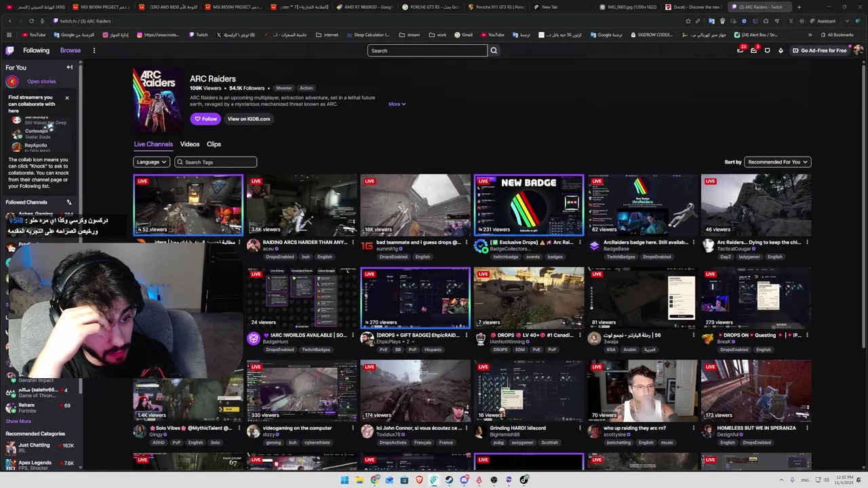This screenshot has height=488, width=868.
Task: Open Windows Start button in taskbar
Action: point(344,480)
